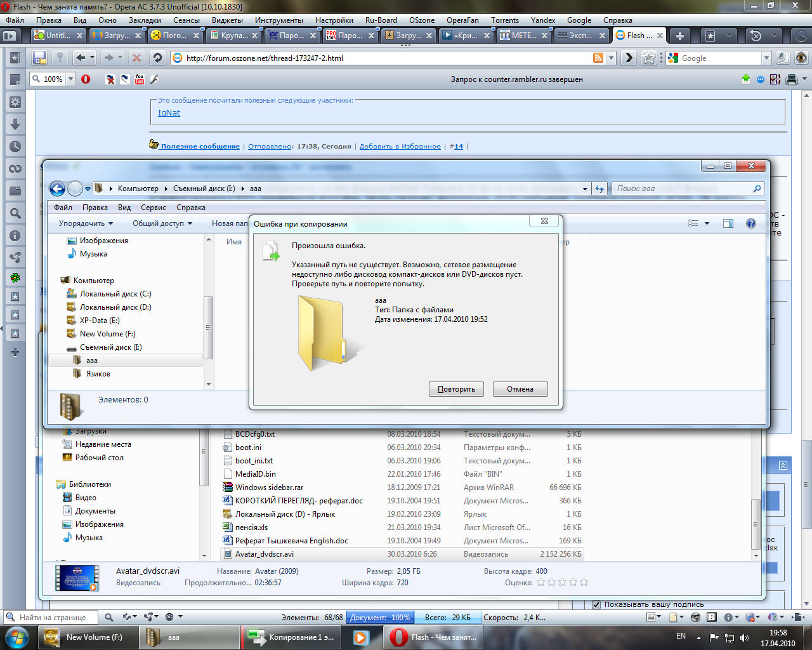Image resolution: width=812 pixels, height=650 pixels.
Task: Click the 'Полезное сообщение' link
Action: [200, 146]
